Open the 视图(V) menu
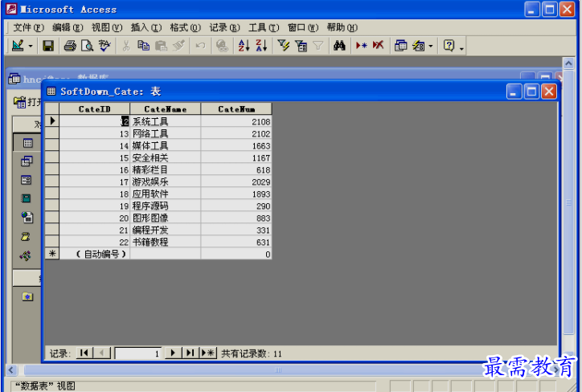Viewport: 582px width, 392px height. 107,27
